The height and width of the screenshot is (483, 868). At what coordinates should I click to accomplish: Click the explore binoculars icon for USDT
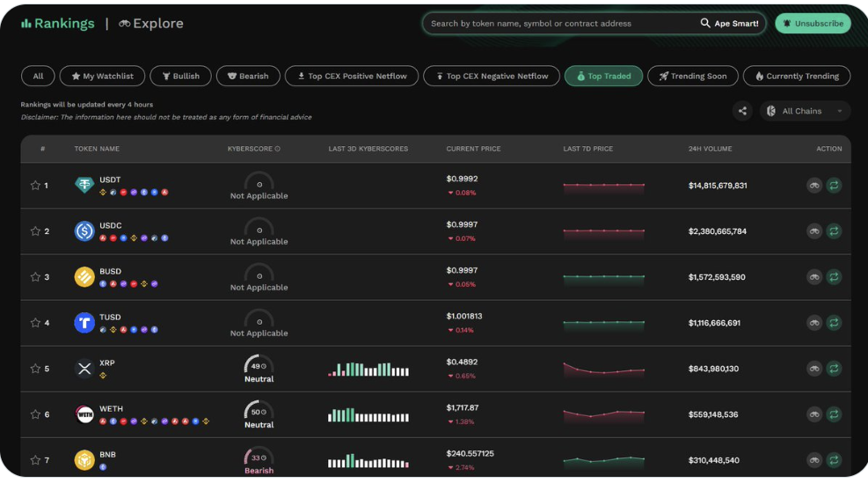click(814, 186)
